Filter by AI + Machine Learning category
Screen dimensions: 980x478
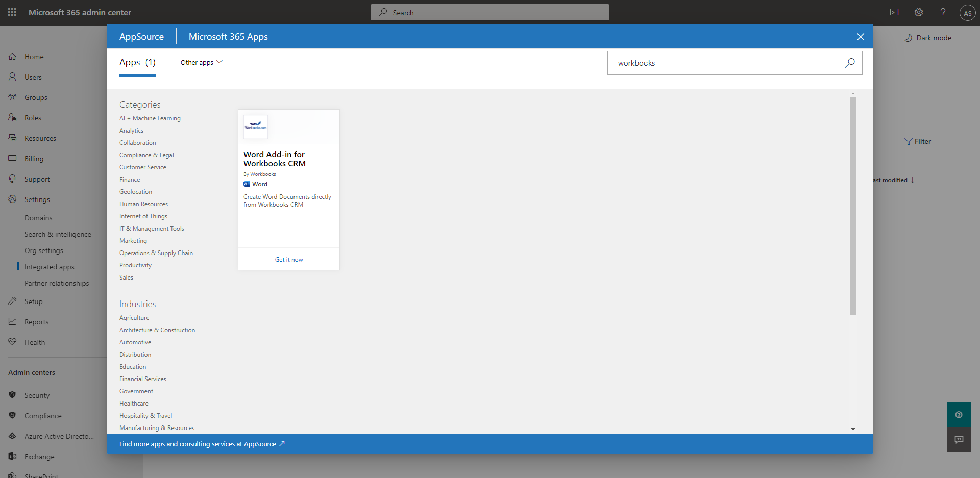[150, 118]
